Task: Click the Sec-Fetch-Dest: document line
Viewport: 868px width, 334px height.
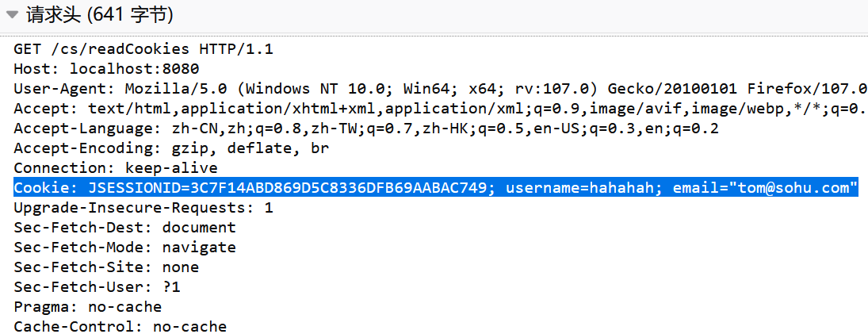Action: click(125, 228)
